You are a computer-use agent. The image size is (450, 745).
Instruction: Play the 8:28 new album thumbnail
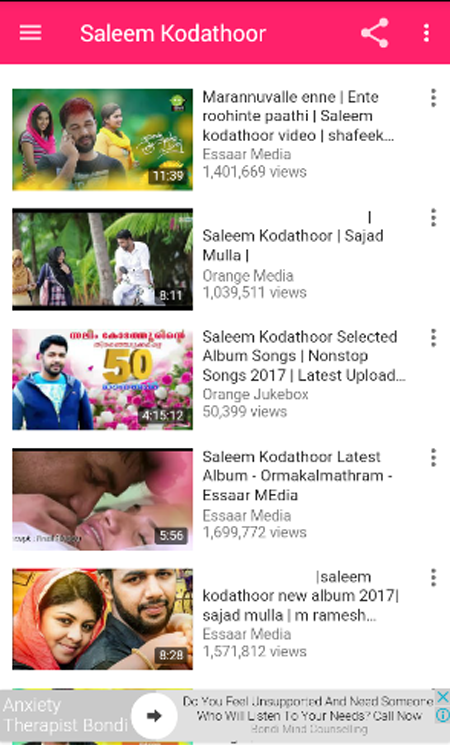[103, 619]
